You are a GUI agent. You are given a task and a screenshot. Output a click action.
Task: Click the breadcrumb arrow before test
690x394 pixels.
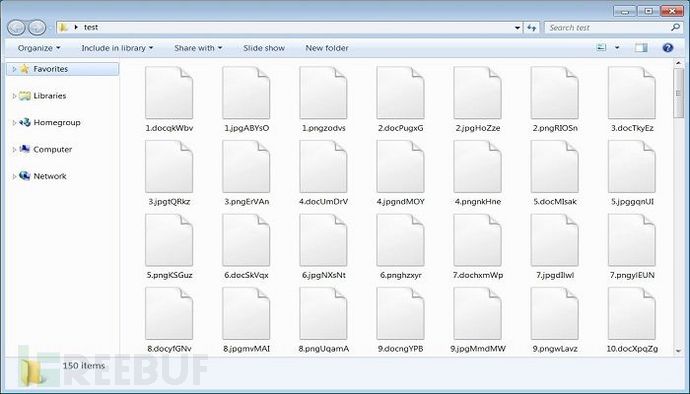click(76, 27)
